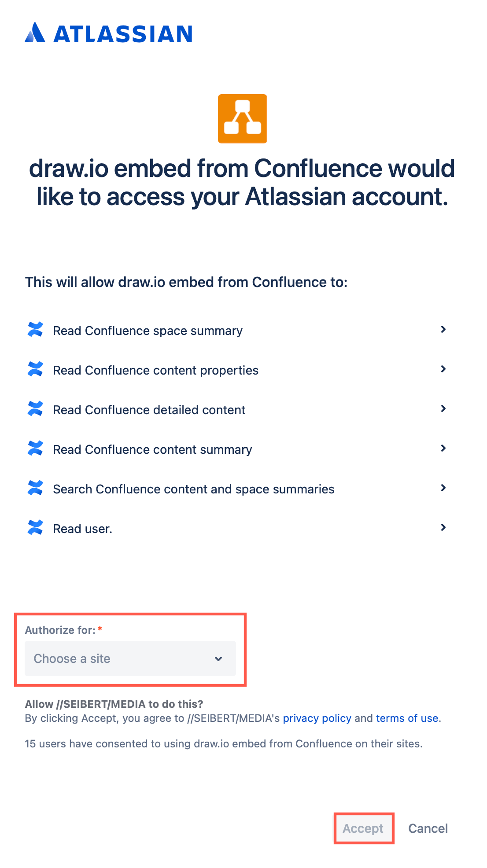Expand the Read Confluence content properties details
The width and height of the screenshot is (487, 868).
tap(443, 369)
